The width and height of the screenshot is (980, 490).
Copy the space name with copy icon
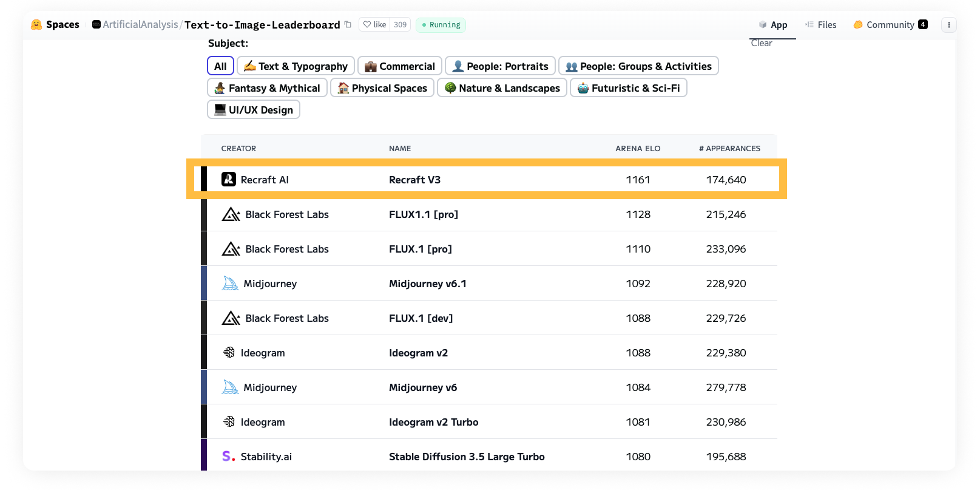[x=348, y=24]
